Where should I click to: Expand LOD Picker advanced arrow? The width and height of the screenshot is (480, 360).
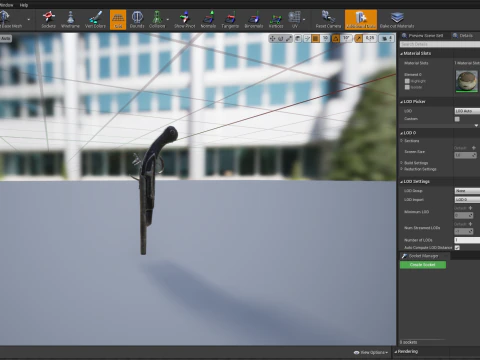(x=476, y=126)
